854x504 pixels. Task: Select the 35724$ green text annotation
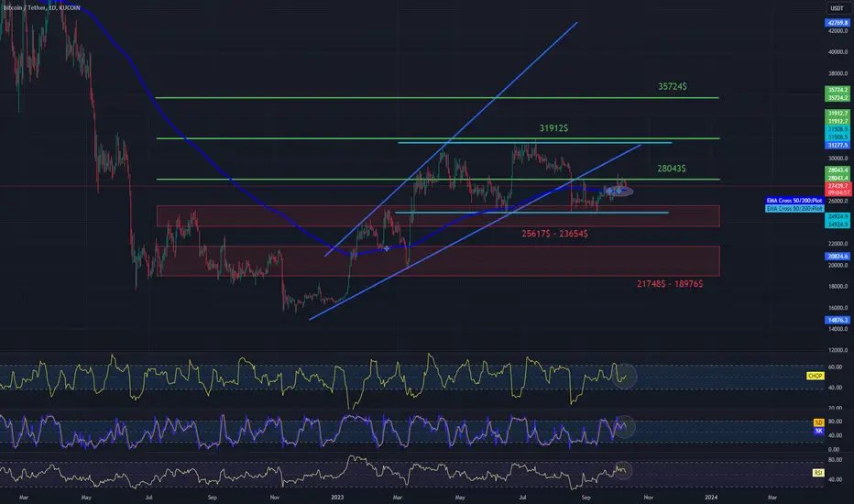[x=672, y=87]
